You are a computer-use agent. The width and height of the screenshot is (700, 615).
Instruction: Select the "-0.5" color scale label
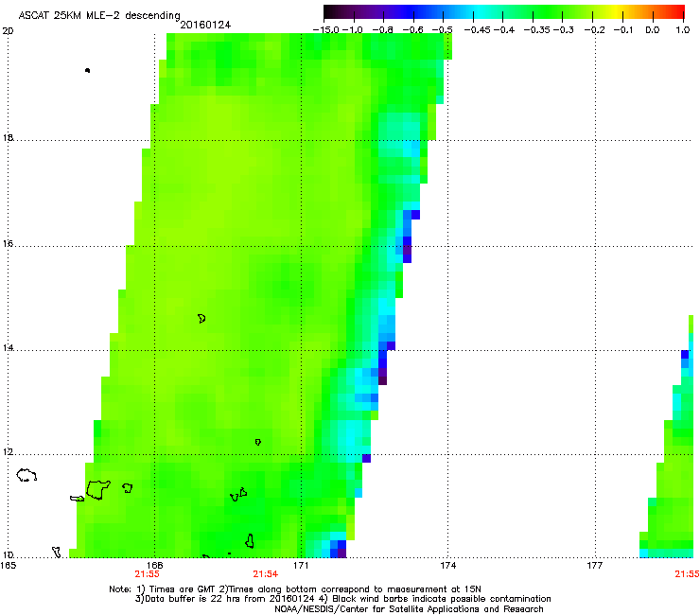(443, 30)
